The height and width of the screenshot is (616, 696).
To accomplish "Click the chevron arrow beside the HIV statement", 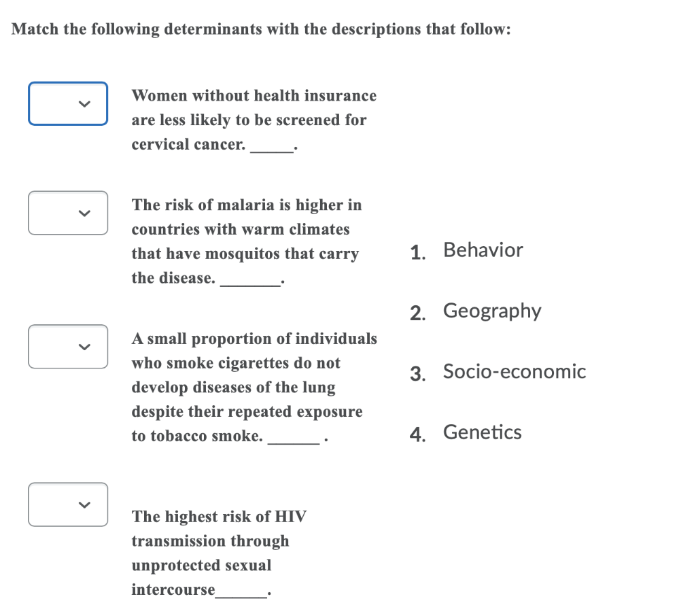I will (84, 505).
